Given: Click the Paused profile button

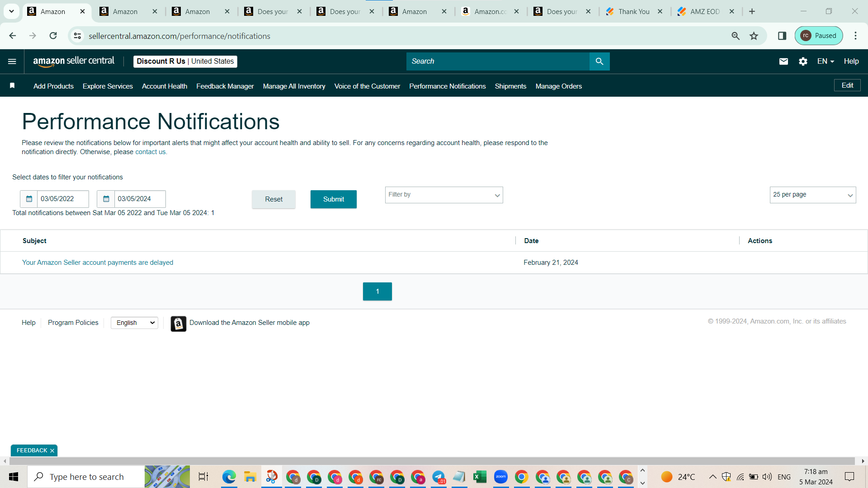Looking at the screenshot, I should click(819, 36).
